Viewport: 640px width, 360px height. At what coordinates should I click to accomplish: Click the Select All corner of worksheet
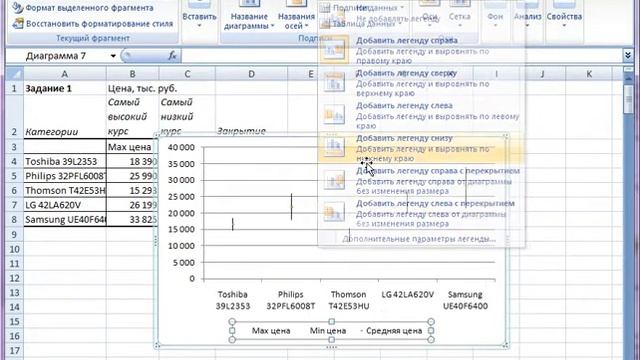(15, 74)
